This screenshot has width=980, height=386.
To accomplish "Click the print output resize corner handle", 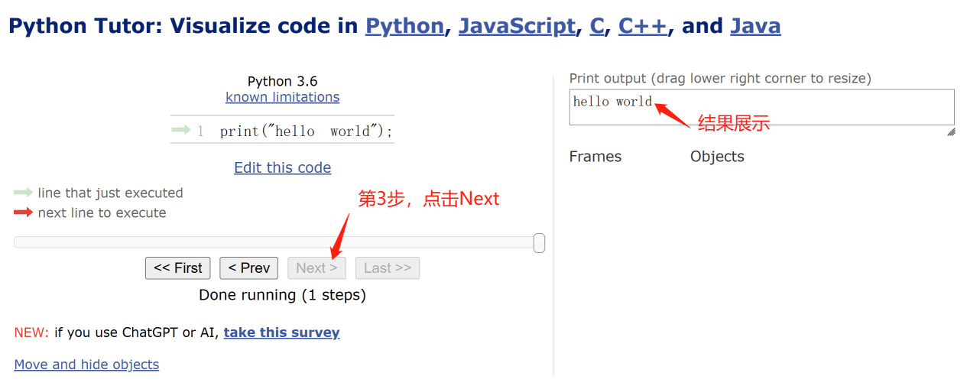I will tap(951, 131).
